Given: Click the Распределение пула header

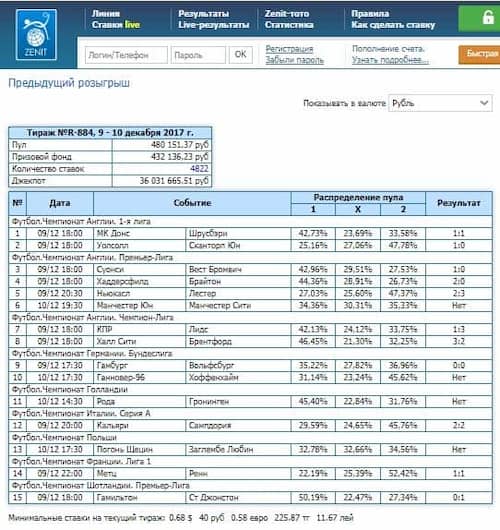Looking at the screenshot, I should pyautogui.click(x=358, y=197).
